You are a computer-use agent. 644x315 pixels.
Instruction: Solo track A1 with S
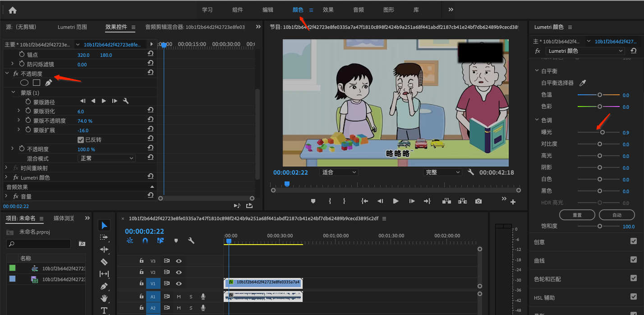(191, 296)
